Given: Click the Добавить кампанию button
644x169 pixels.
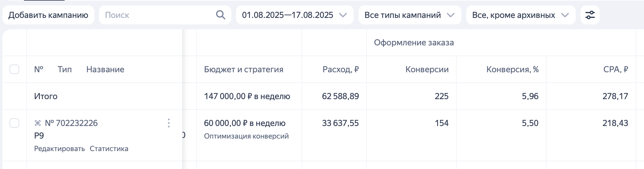Looking at the screenshot, I should [x=48, y=15].
